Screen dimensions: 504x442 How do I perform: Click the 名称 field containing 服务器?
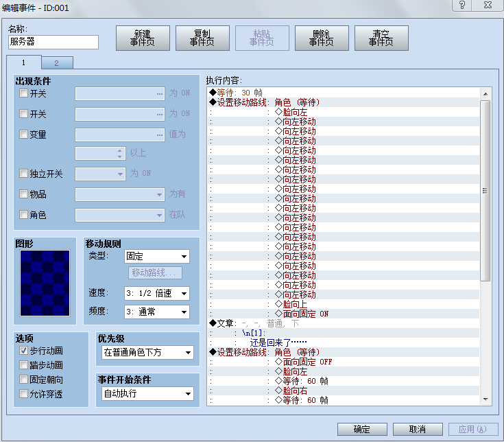pos(53,42)
